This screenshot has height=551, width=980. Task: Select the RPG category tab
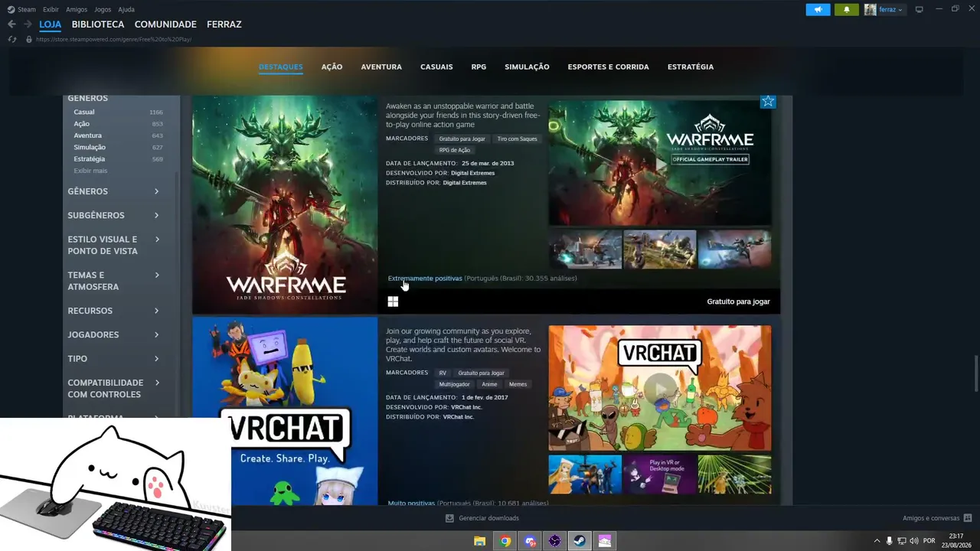pos(479,67)
